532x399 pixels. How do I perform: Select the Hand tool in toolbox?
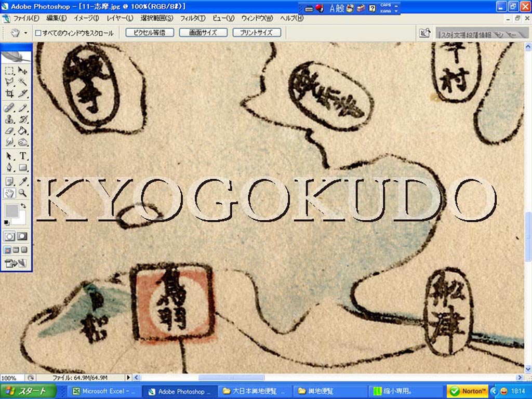9,193
